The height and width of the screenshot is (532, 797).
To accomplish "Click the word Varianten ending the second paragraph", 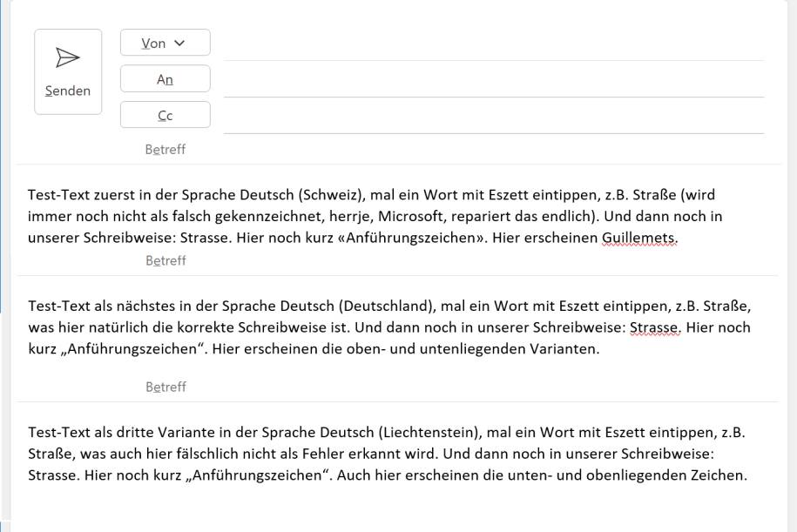I will point(564,349).
